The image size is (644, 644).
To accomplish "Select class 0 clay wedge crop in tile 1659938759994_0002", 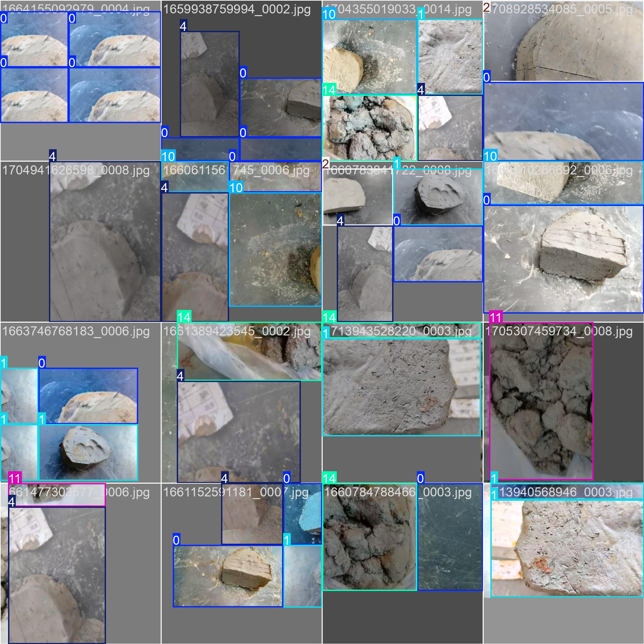I will (281, 107).
